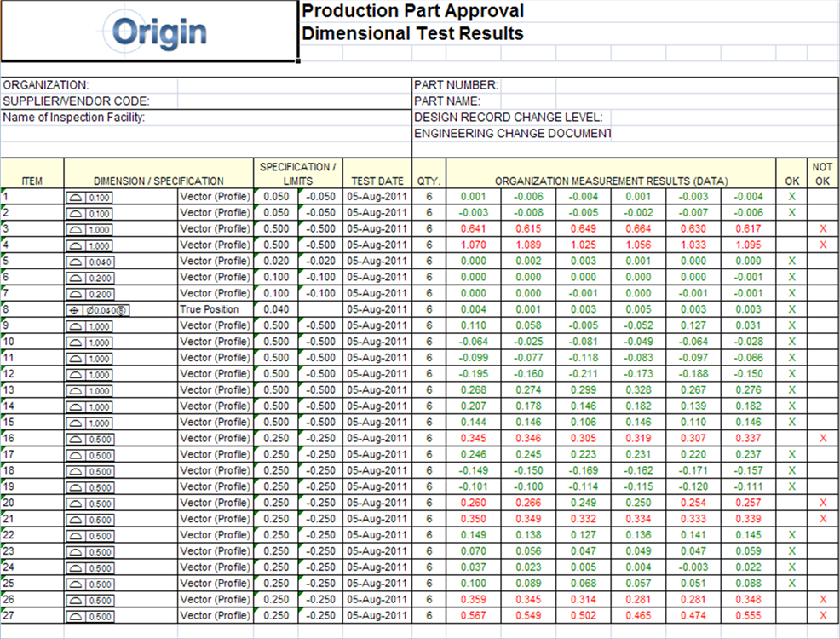Click the ORGANIZATION MEASUREMENT RESULTS header

click(611, 181)
